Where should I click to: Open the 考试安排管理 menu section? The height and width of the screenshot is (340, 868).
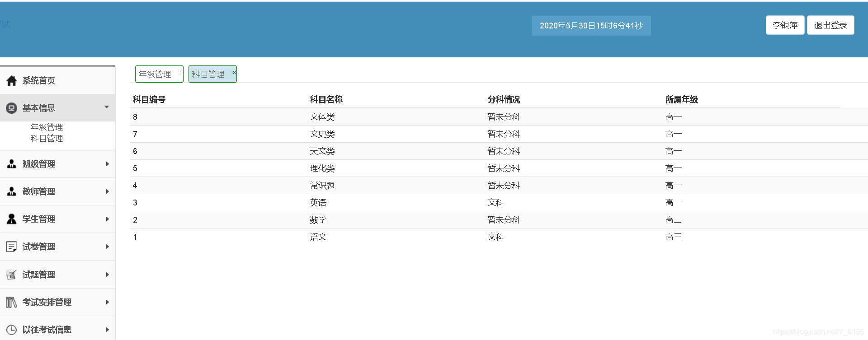pyautogui.click(x=57, y=302)
